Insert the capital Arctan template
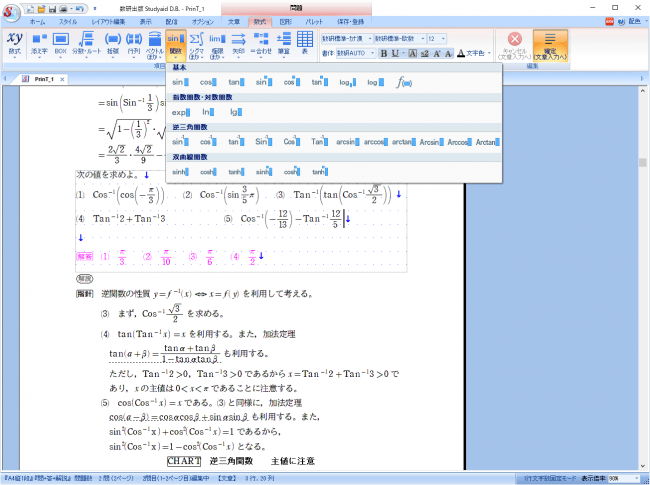This screenshot has height=485, width=650. (x=488, y=142)
